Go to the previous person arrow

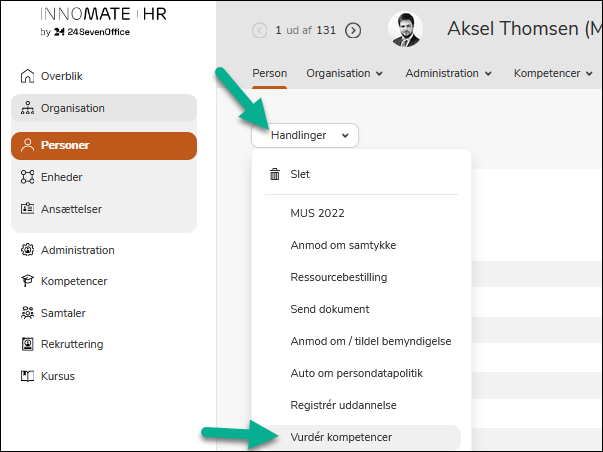(260, 30)
